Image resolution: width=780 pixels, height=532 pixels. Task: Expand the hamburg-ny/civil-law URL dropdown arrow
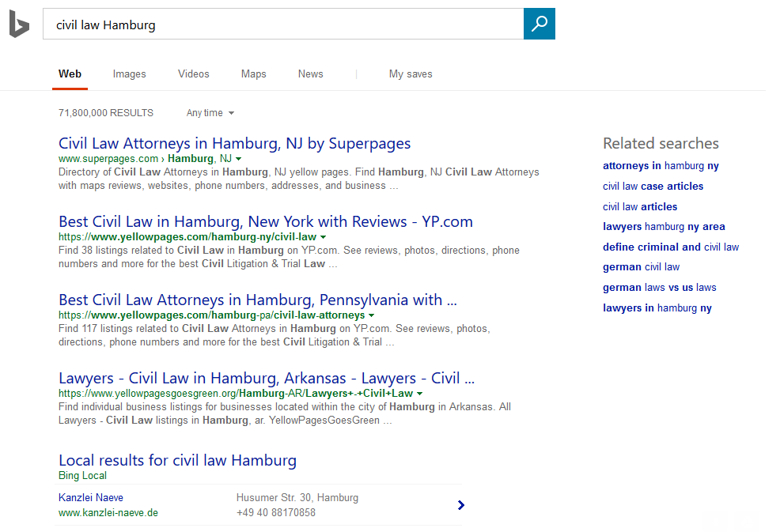tap(323, 237)
